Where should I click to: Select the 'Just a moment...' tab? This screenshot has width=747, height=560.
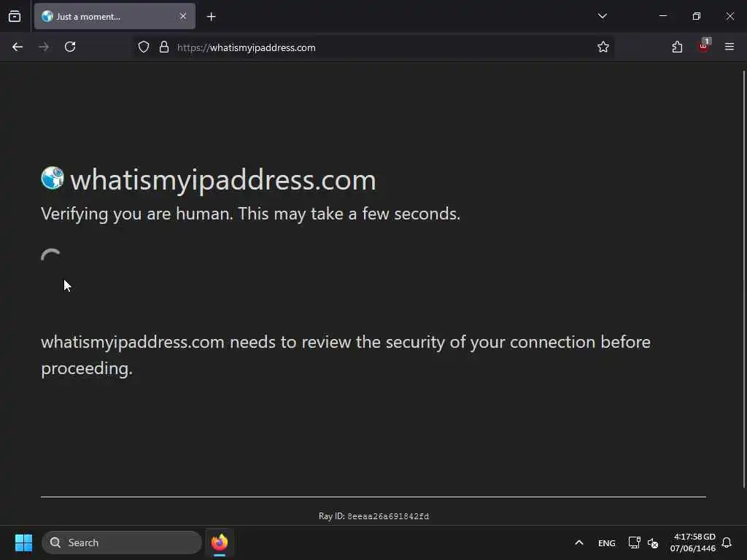[x=115, y=16]
